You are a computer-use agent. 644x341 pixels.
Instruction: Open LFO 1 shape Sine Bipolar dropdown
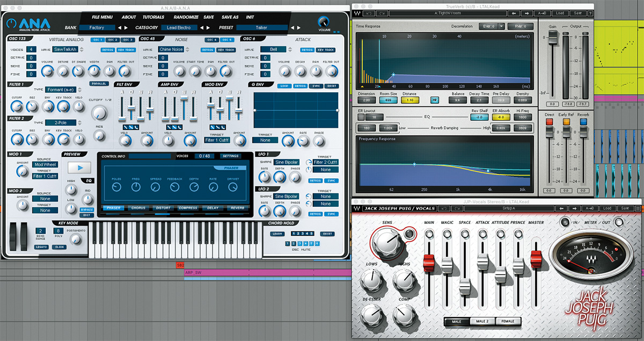(287, 162)
